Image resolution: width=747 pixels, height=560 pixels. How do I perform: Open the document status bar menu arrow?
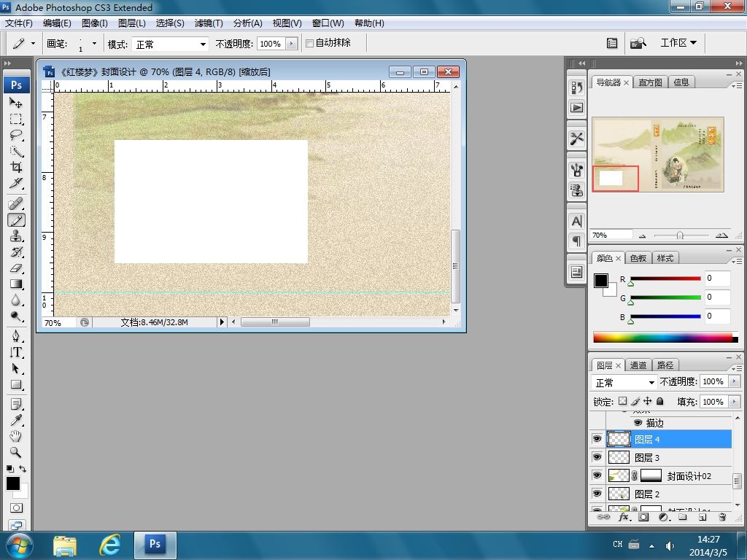click(222, 322)
